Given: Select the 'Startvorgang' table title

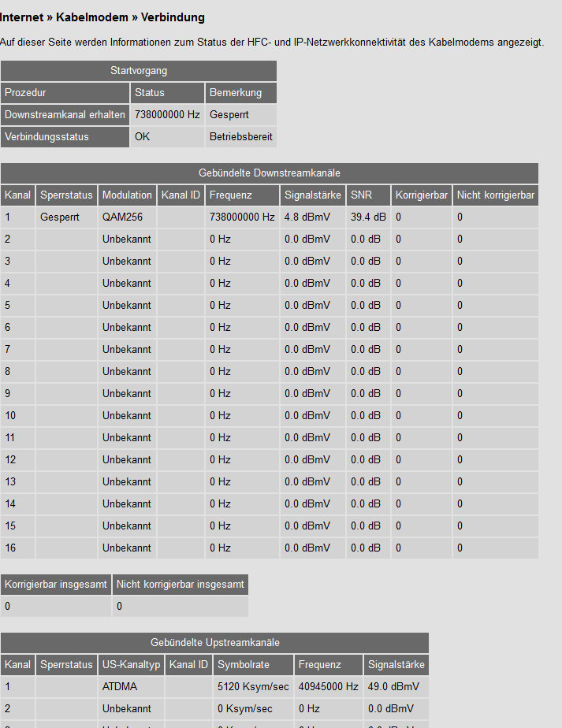Looking at the screenshot, I should click(139, 71).
